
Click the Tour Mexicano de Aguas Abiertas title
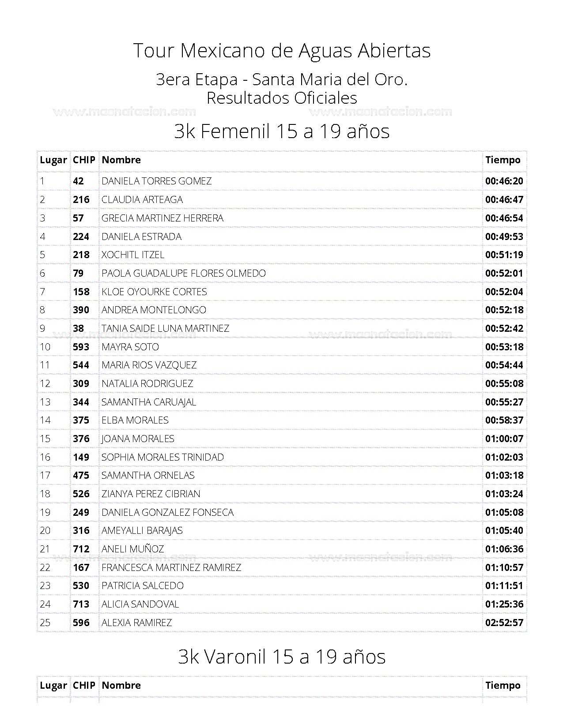[282, 51]
